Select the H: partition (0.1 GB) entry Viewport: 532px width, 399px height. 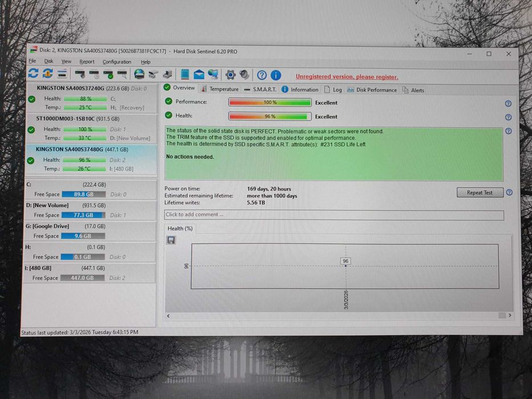pyautogui.click(x=90, y=252)
